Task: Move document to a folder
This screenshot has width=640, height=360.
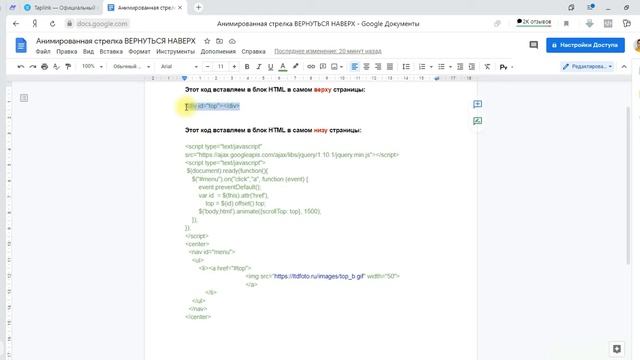Action: 220,41
